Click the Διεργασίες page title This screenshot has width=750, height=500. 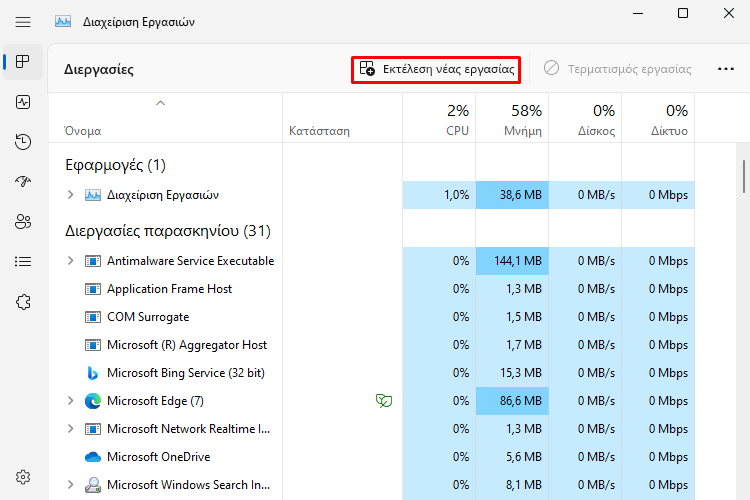[99, 69]
